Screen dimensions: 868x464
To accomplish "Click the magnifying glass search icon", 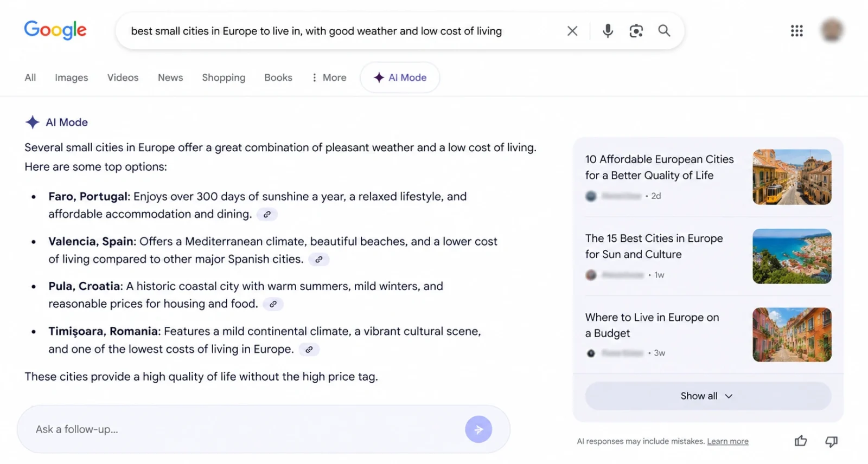I will click(x=664, y=31).
